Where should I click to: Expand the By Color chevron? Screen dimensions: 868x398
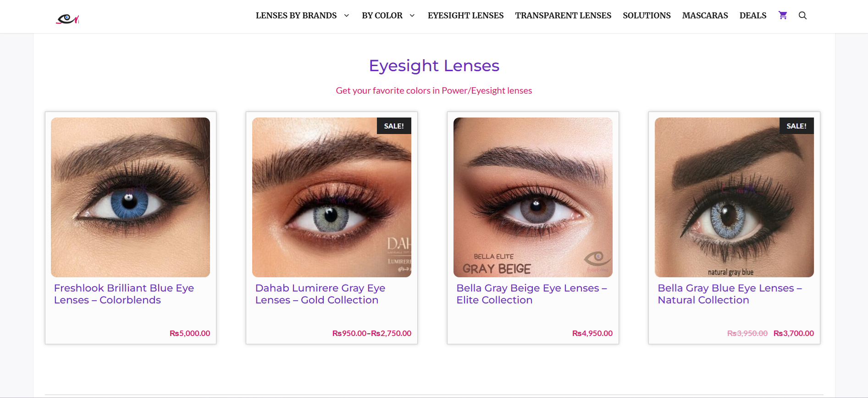(412, 16)
